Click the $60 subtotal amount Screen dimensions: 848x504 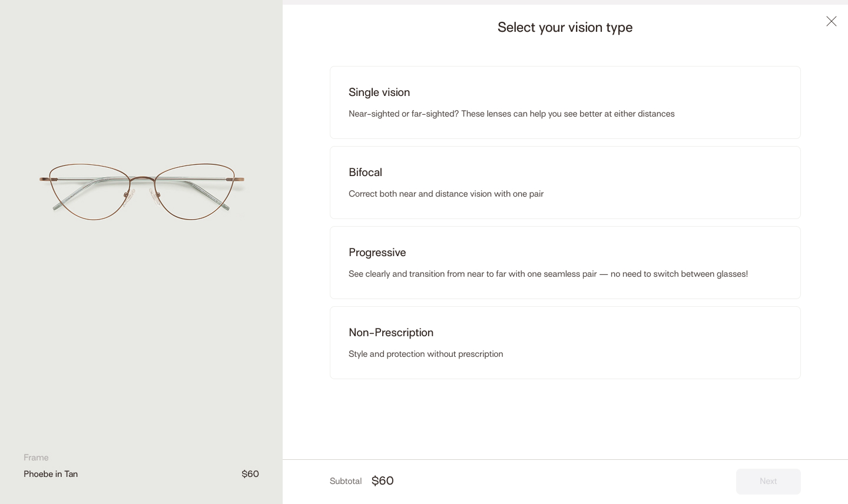382,481
